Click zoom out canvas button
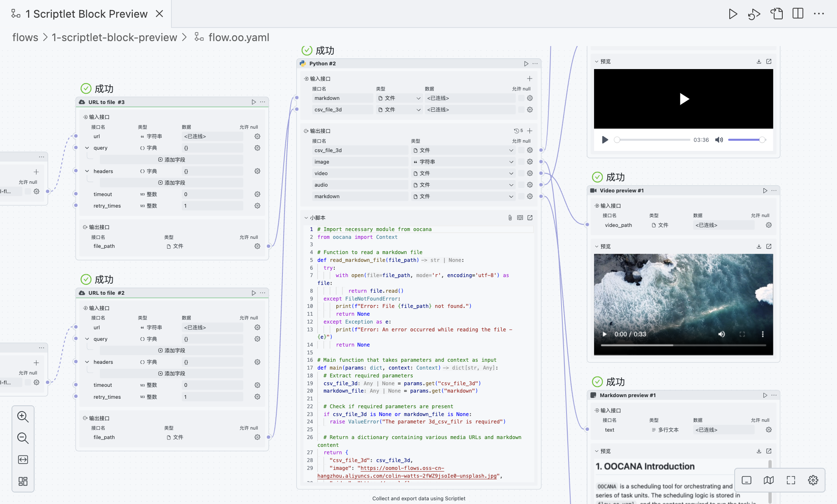This screenshot has width=837, height=504. 23,438
